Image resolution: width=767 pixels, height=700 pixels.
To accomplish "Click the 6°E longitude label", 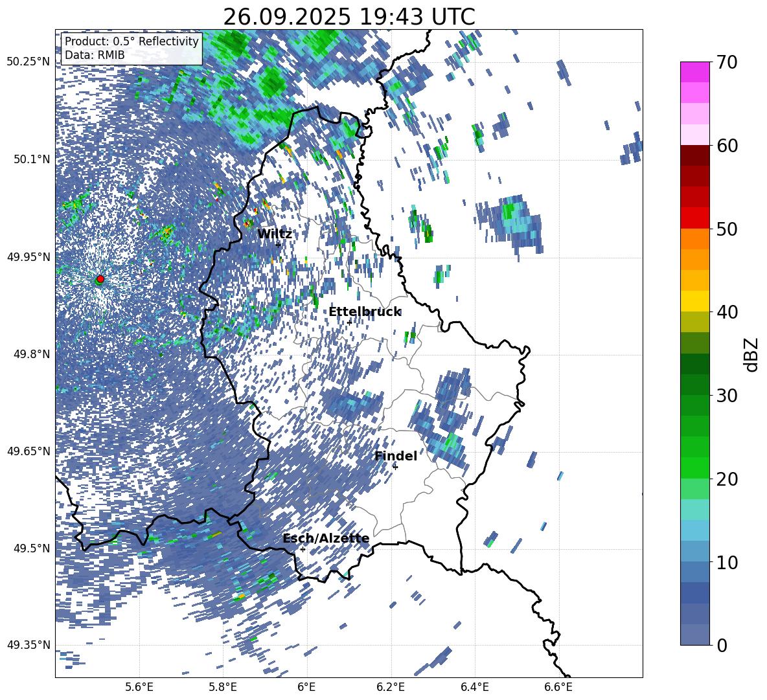I will point(306,687).
